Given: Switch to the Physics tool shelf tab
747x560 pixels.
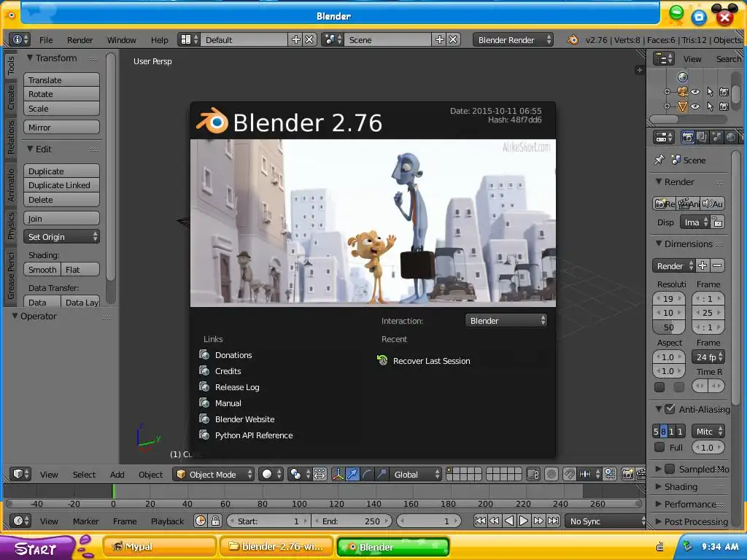Looking at the screenshot, I should pos(10,226).
